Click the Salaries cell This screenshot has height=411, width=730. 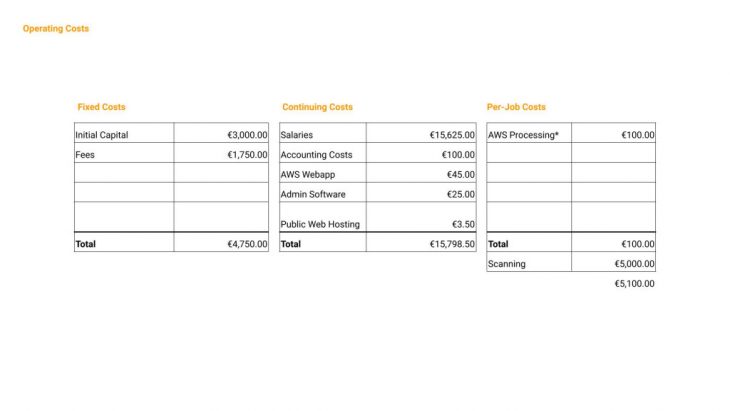297,135
